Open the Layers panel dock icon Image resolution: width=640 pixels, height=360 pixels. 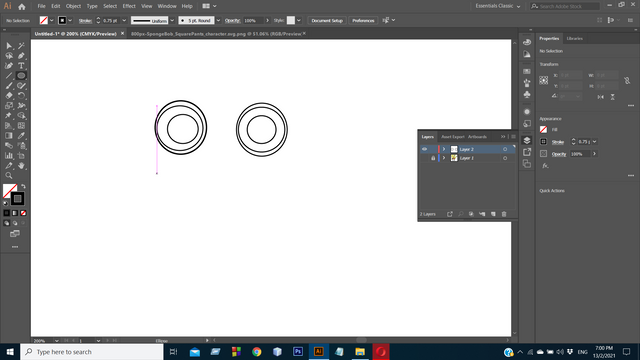527,140
